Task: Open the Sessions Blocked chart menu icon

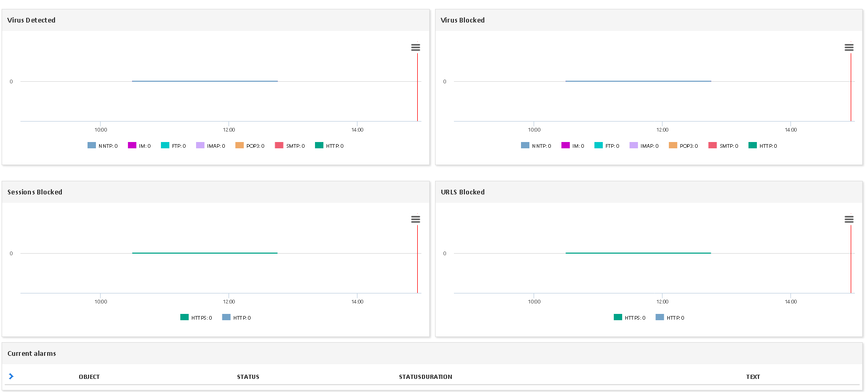Action: pos(416,220)
